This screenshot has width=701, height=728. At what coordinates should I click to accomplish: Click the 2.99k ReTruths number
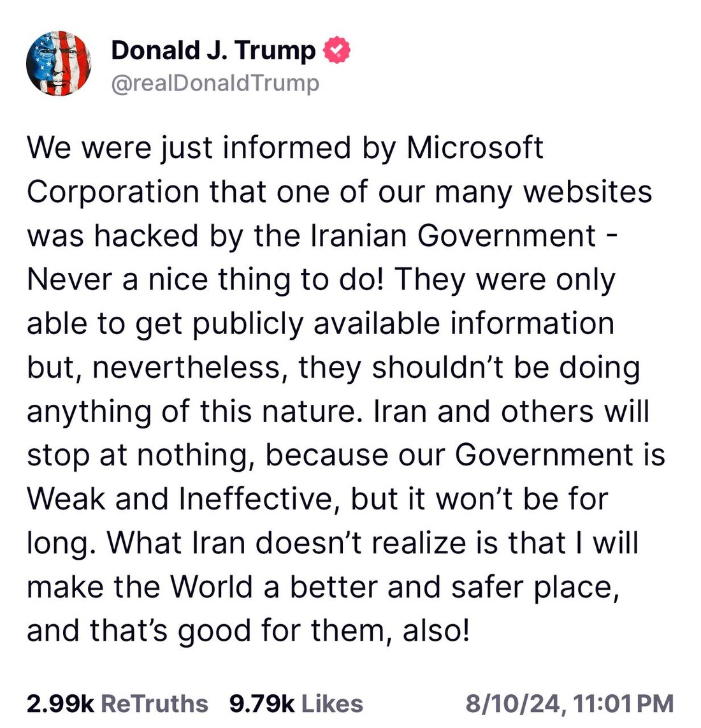61,704
